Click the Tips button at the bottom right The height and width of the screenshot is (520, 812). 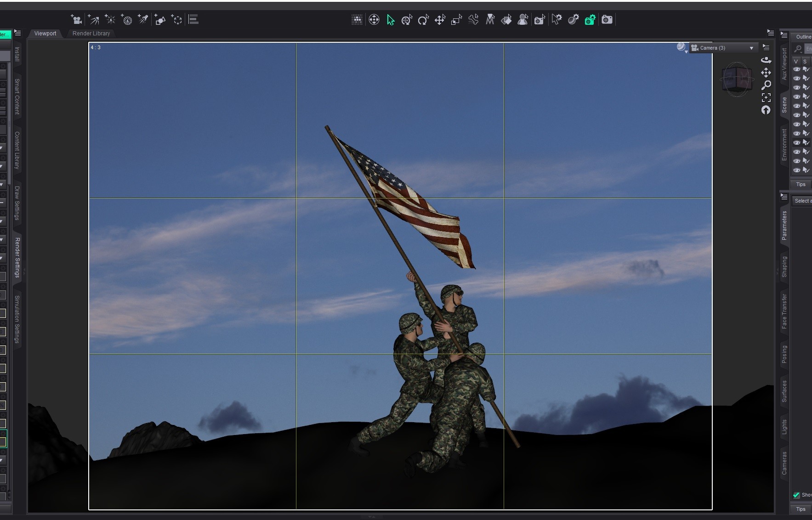point(801,509)
